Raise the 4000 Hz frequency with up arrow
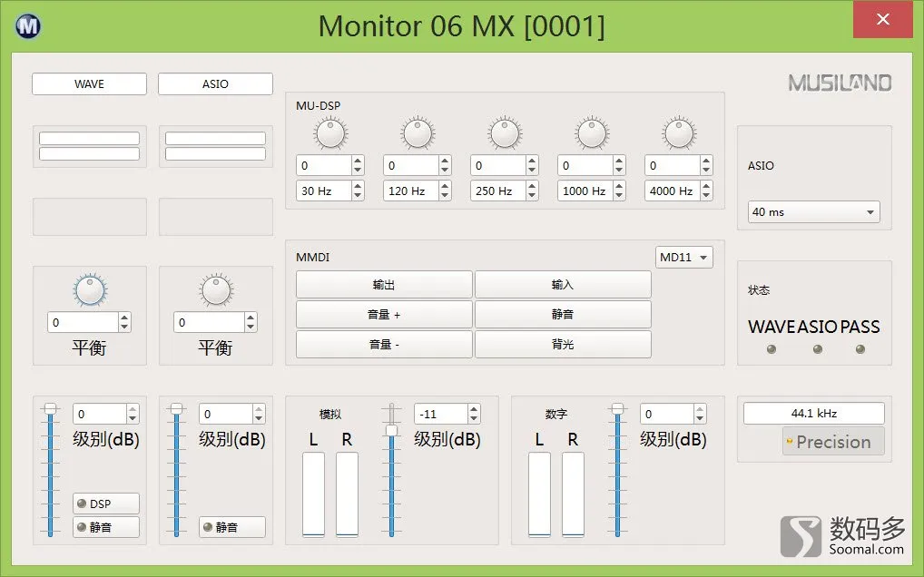Viewport: 924px width, 577px height. 706,186
